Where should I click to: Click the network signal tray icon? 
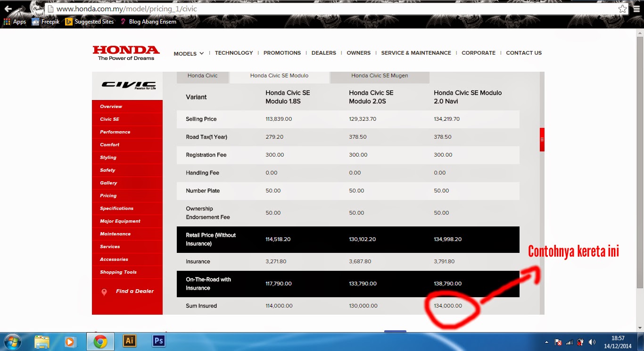pyautogui.click(x=570, y=342)
